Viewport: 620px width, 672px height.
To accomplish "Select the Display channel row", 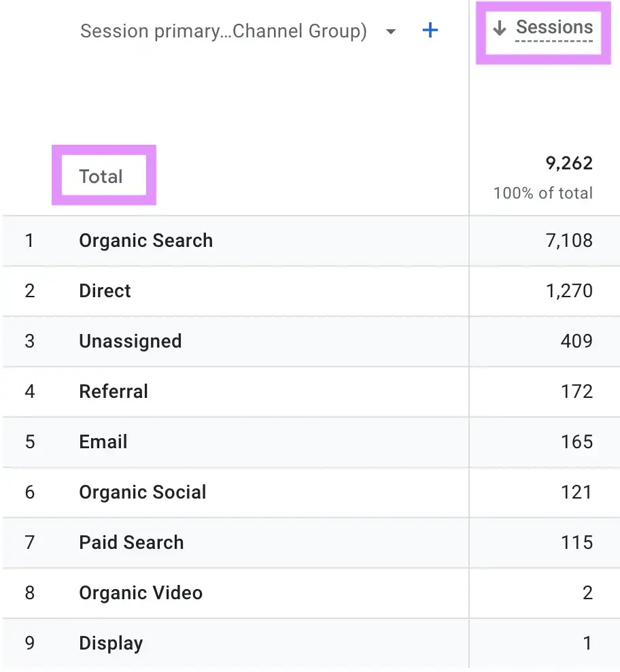I will pos(111,643).
